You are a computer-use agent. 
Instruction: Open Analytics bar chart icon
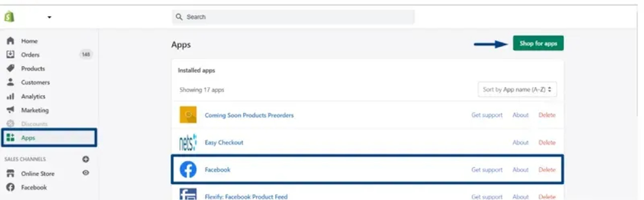point(10,96)
